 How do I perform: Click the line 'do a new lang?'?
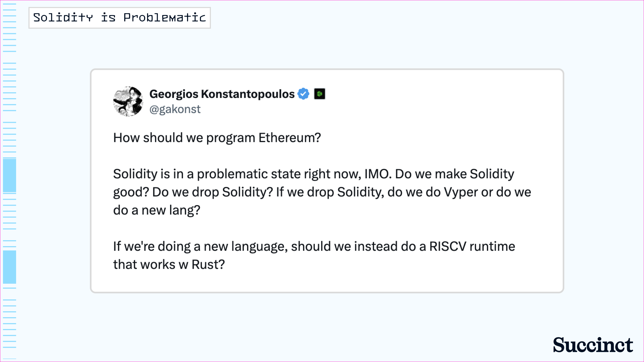(157, 210)
